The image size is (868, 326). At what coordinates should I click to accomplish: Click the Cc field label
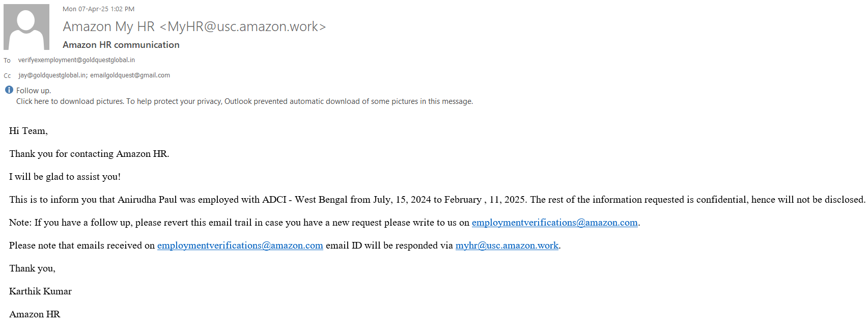click(7, 76)
